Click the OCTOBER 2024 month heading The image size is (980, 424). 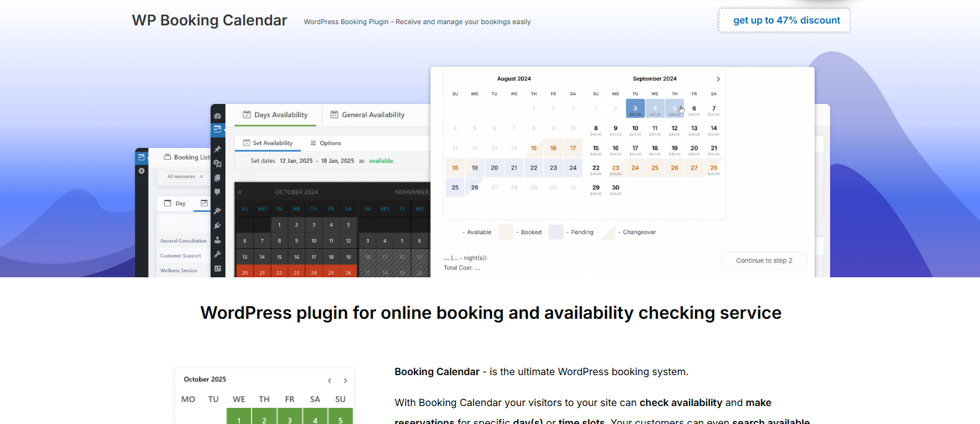(x=297, y=192)
